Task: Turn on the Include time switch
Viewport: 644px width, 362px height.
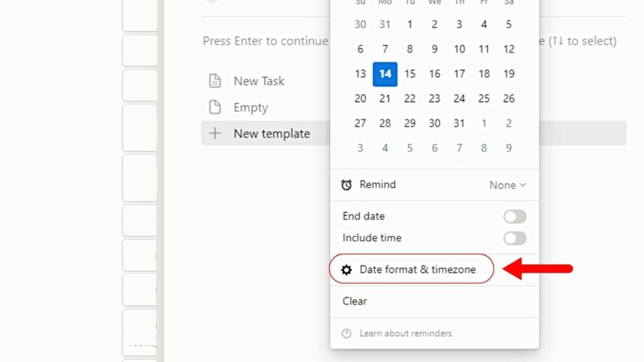Action: pyautogui.click(x=515, y=238)
